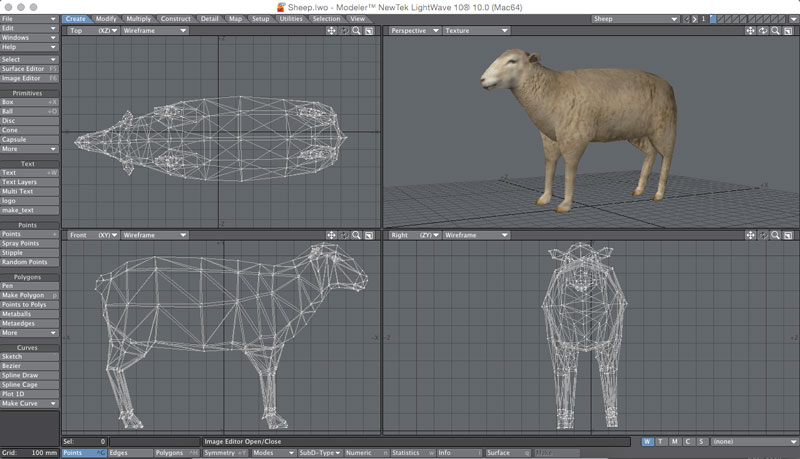Viewport: 800px width, 459px height.
Task: Open the Sheep object selector dropdown
Action: pos(637,19)
